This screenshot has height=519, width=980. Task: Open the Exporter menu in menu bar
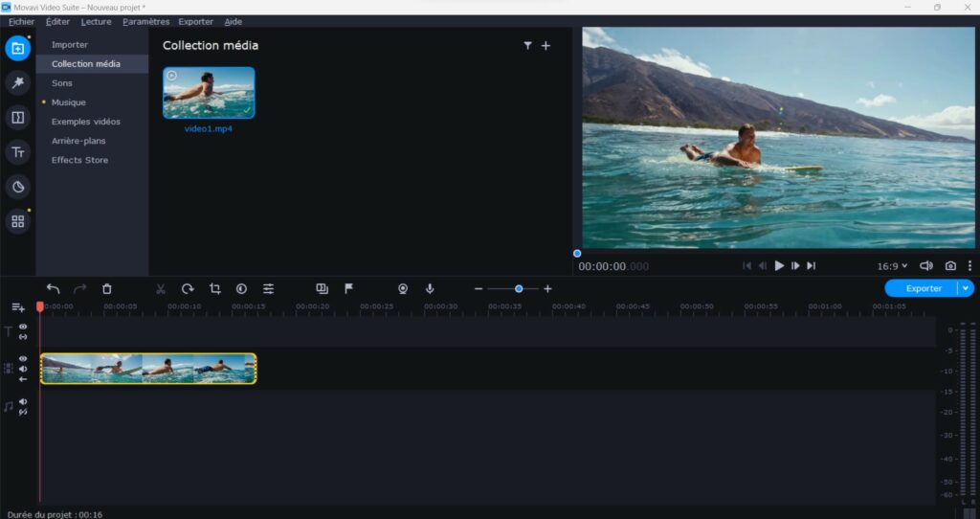[x=195, y=21]
